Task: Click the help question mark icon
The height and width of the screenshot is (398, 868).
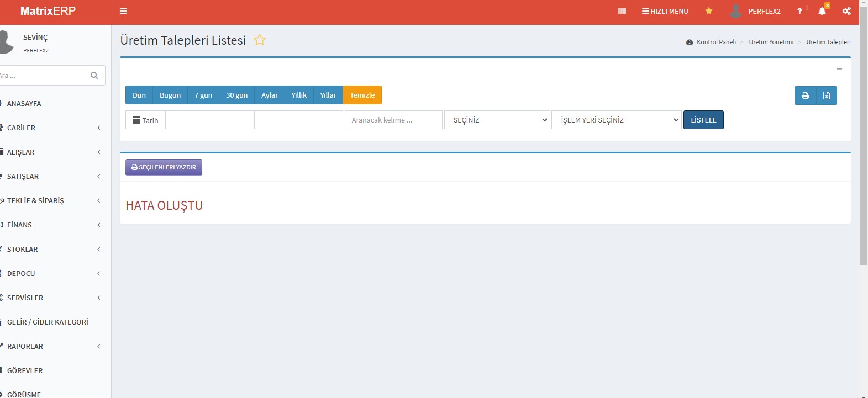Action: (799, 11)
